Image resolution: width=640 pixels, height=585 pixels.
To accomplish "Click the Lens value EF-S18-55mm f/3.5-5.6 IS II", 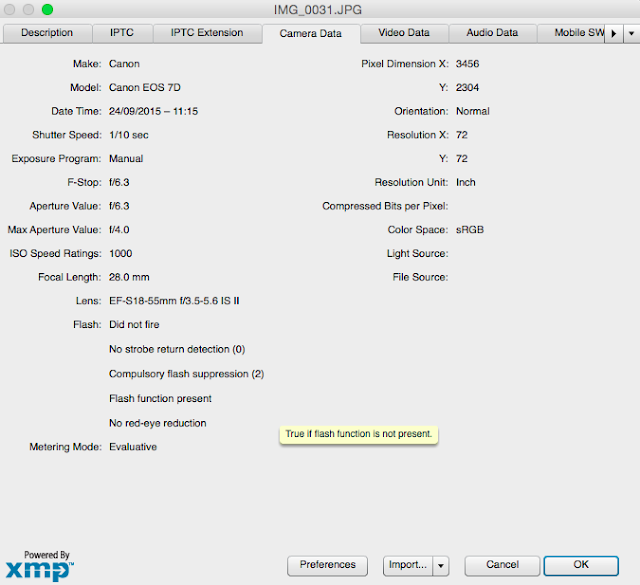I will pyautogui.click(x=174, y=301).
